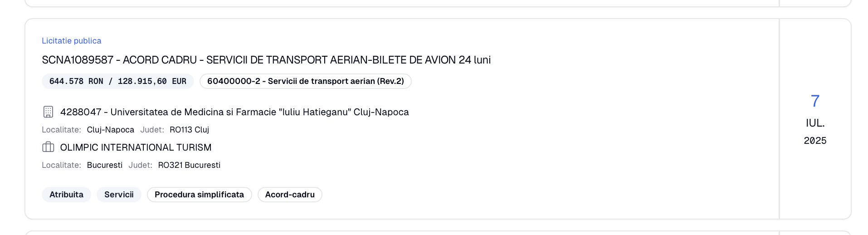Click the Atribuita status tag

(66, 195)
